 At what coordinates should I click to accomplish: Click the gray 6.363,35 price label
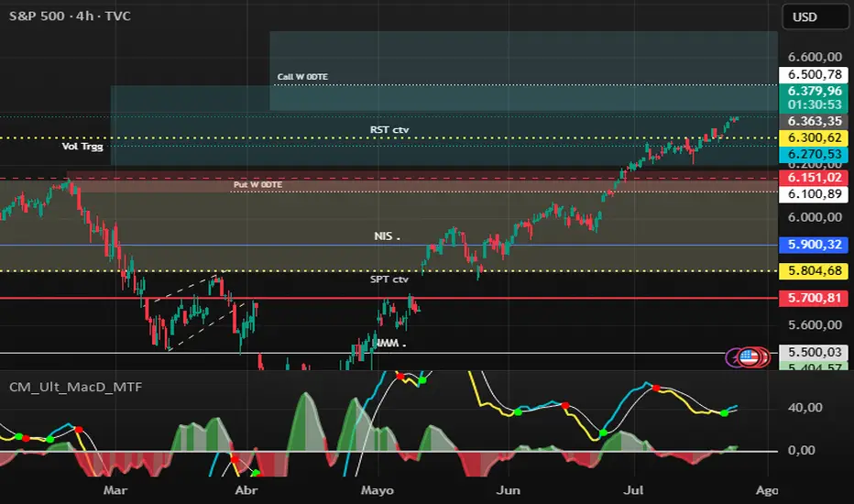[815, 121]
